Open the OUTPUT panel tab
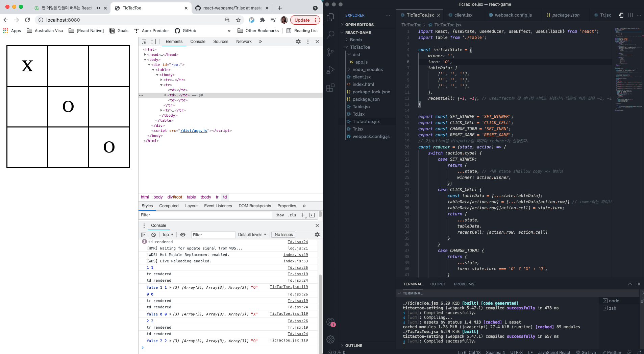 coord(438,284)
